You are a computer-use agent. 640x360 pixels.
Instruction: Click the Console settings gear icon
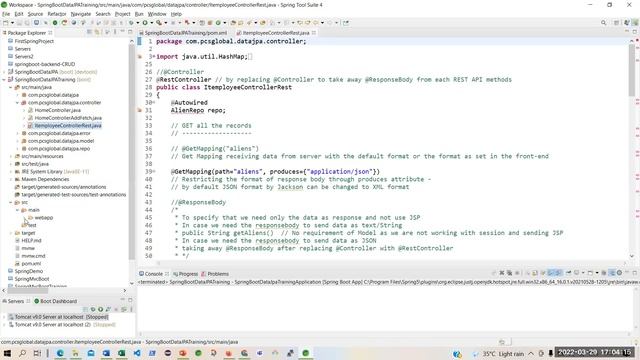point(619,273)
